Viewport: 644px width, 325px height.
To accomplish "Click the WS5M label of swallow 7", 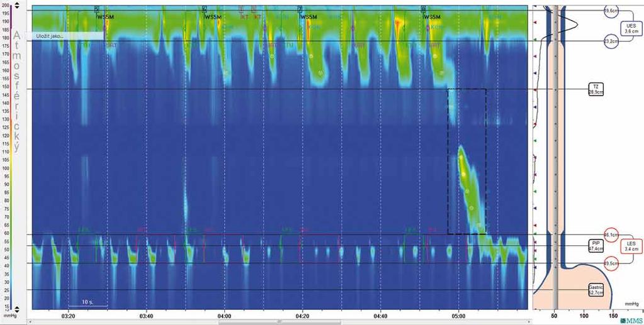I will [x=309, y=17].
